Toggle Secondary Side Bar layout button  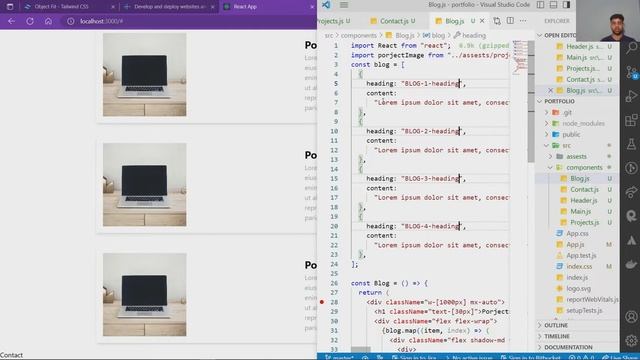(567, 5)
